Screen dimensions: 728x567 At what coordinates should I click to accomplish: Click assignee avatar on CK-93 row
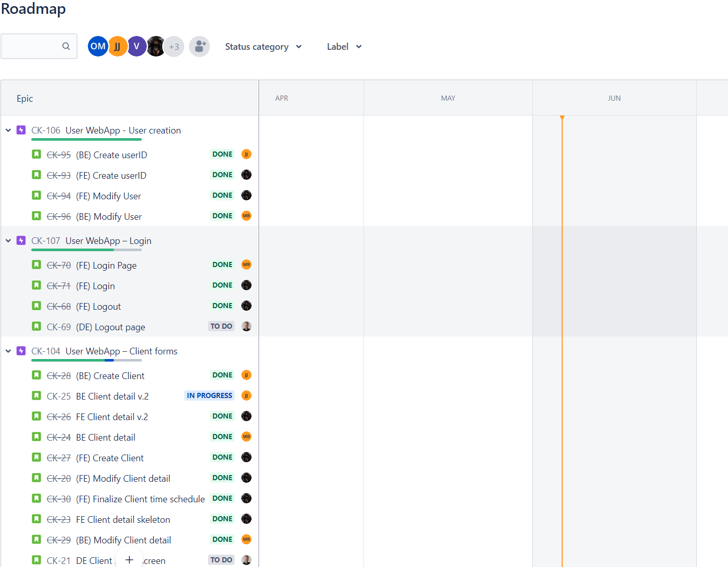246,175
